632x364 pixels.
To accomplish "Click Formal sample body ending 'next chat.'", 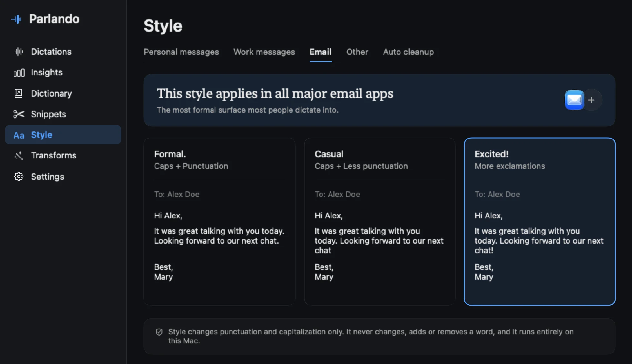I will 219,236.
